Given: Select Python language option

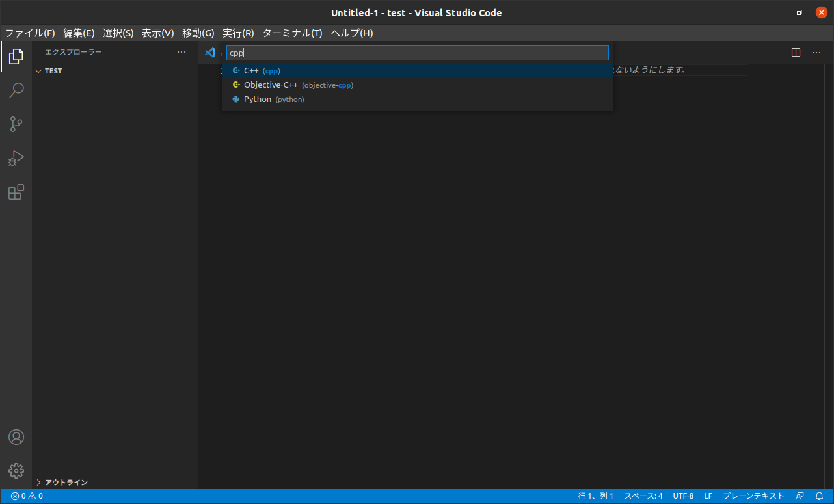Looking at the screenshot, I should pyautogui.click(x=418, y=99).
